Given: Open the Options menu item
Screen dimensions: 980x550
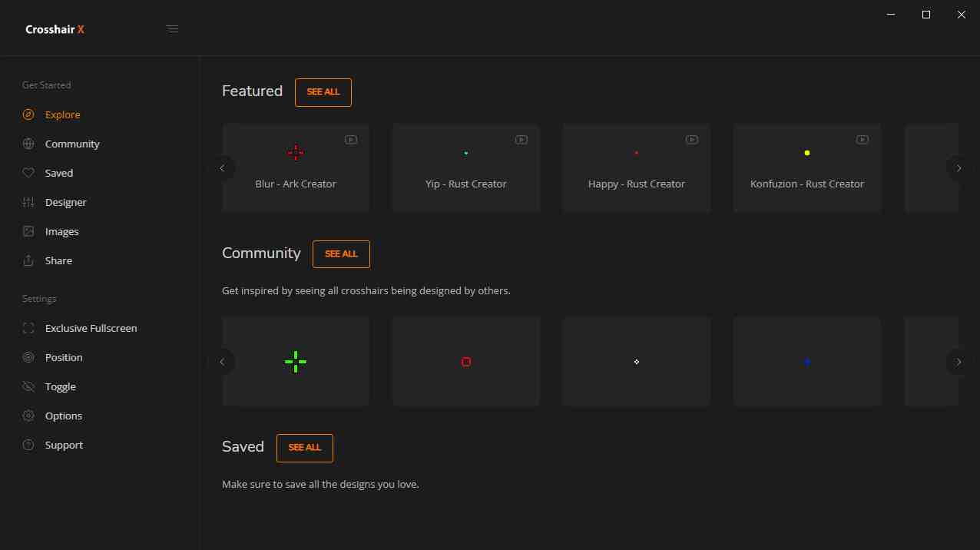Looking at the screenshot, I should [63, 416].
